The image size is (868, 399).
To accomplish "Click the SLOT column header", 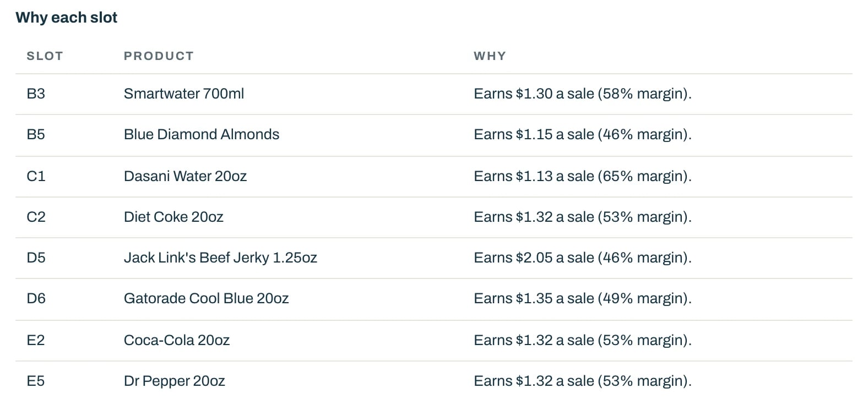I will click(x=45, y=56).
